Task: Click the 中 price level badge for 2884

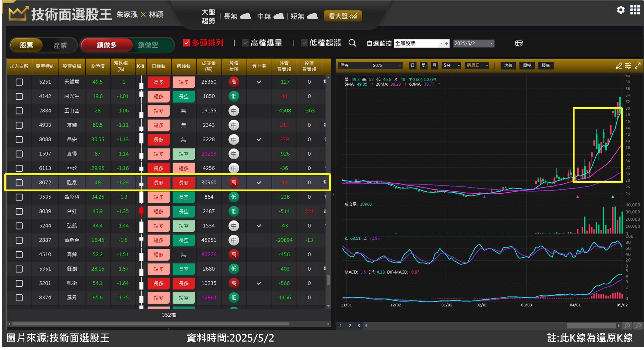Action: 234,111
